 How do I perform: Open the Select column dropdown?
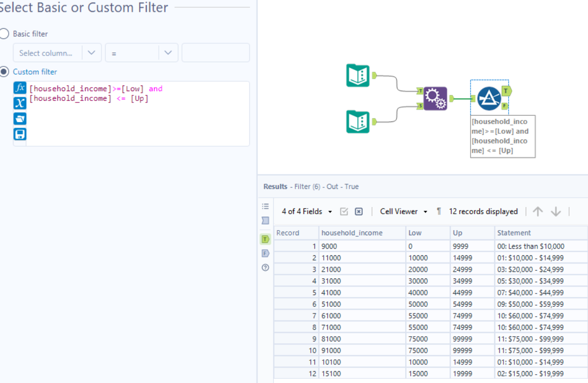[x=57, y=53]
